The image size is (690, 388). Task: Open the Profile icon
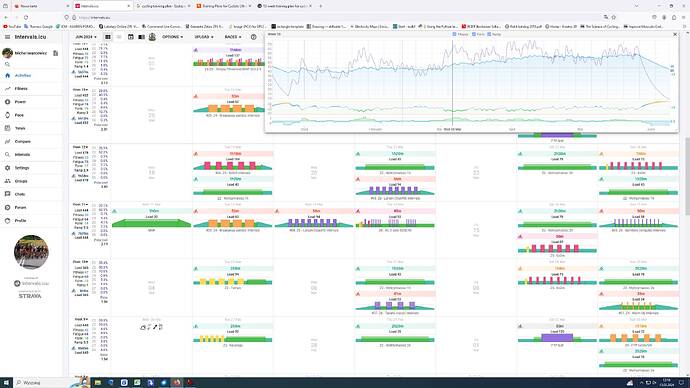[7, 221]
